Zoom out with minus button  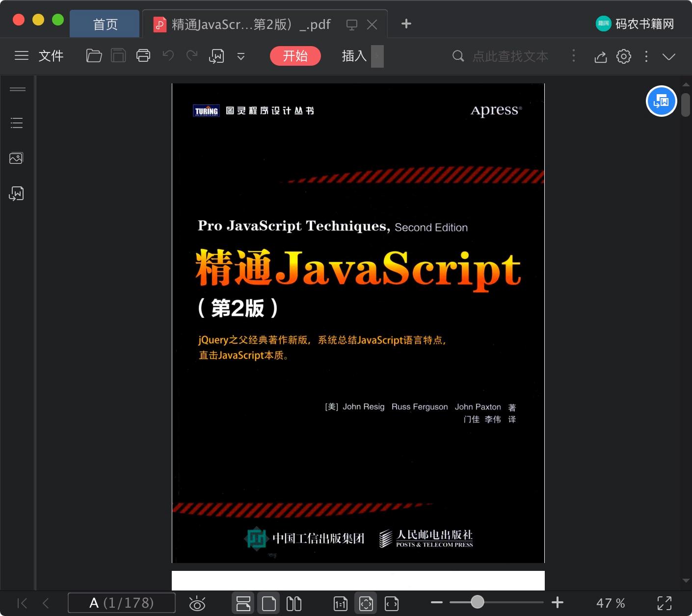click(x=437, y=602)
